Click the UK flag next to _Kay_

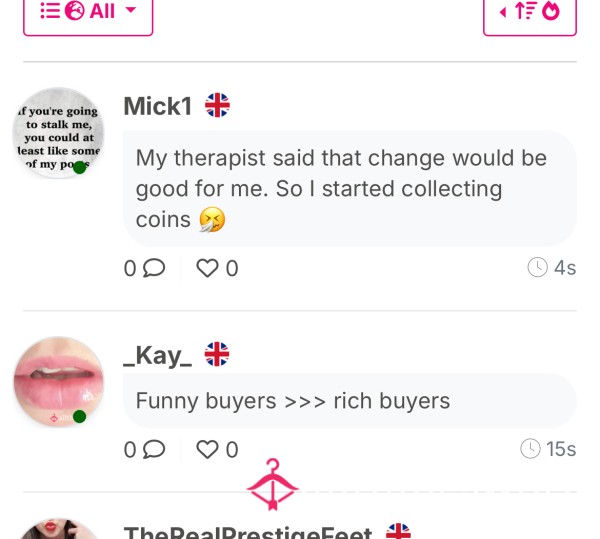217,354
